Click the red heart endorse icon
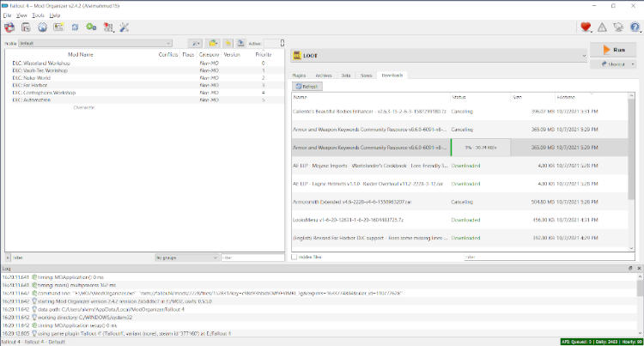This screenshot has width=644, height=346. click(586, 27)
